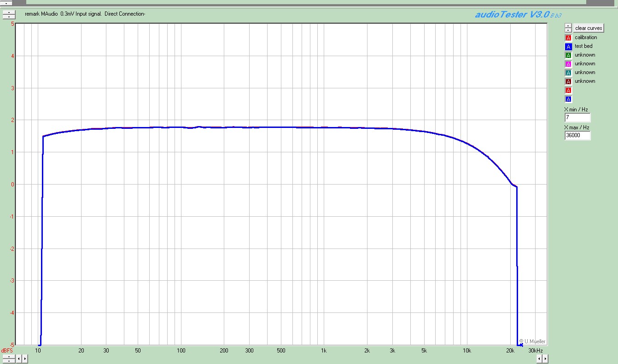
Task: Click right arrow under the 30kHz label
Action: point(545,358)
